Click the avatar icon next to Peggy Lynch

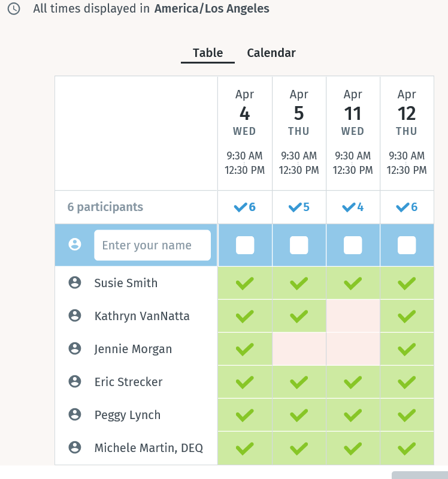tap(75, 415)
